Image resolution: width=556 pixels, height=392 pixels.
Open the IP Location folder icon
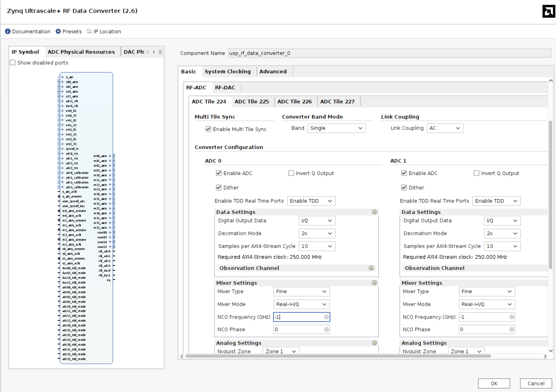(x=89, y=31)
